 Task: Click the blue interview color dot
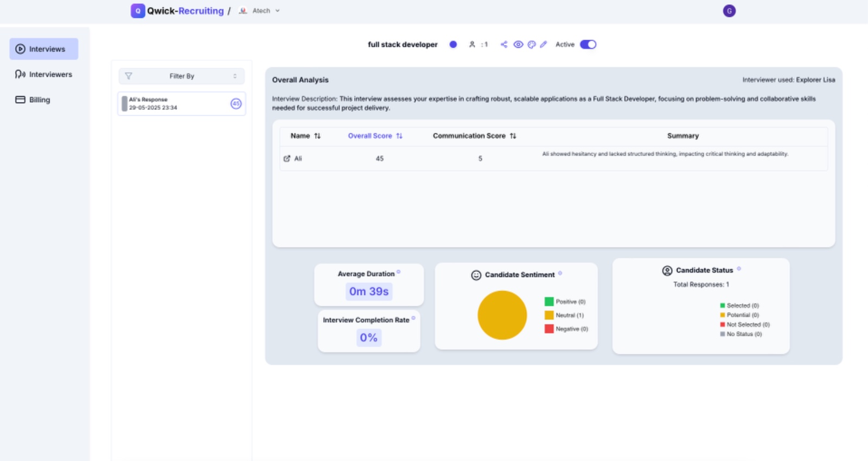(x=453, y=45)
